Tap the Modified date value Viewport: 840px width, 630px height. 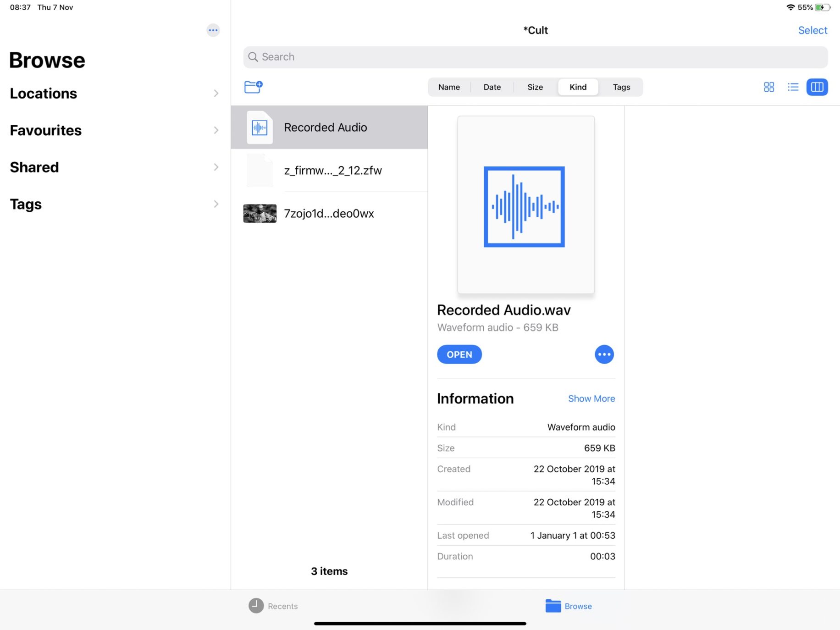pyautogui.click(x=574, y=508)
